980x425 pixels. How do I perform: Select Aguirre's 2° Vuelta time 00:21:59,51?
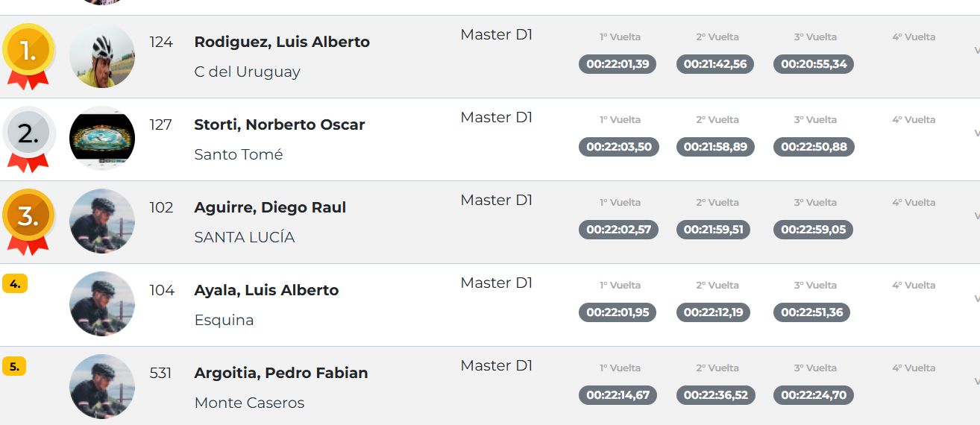[x=714, y=230]
